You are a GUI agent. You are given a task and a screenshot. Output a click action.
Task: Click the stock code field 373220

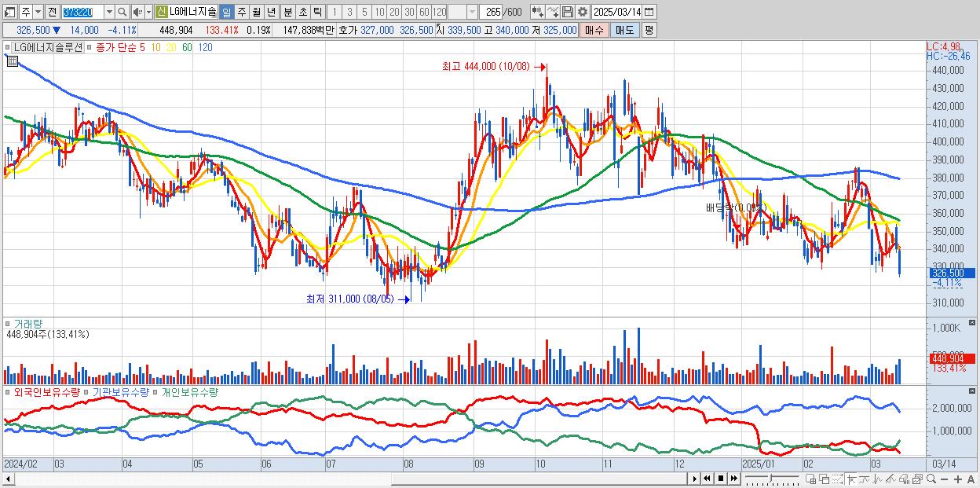[82, 12]
